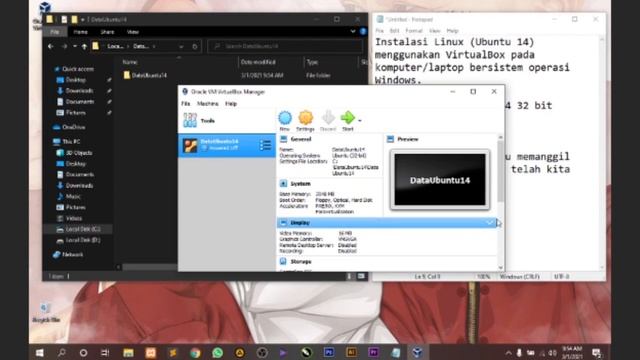640x360 pixels.
Task: Refresh the File Explorer folder view
Action: (x=195, y=47)
